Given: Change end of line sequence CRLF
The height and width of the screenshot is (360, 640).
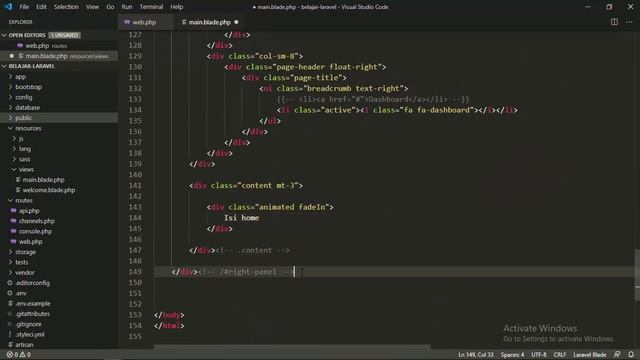Looking at the screenshot, I should coord(560,355).
